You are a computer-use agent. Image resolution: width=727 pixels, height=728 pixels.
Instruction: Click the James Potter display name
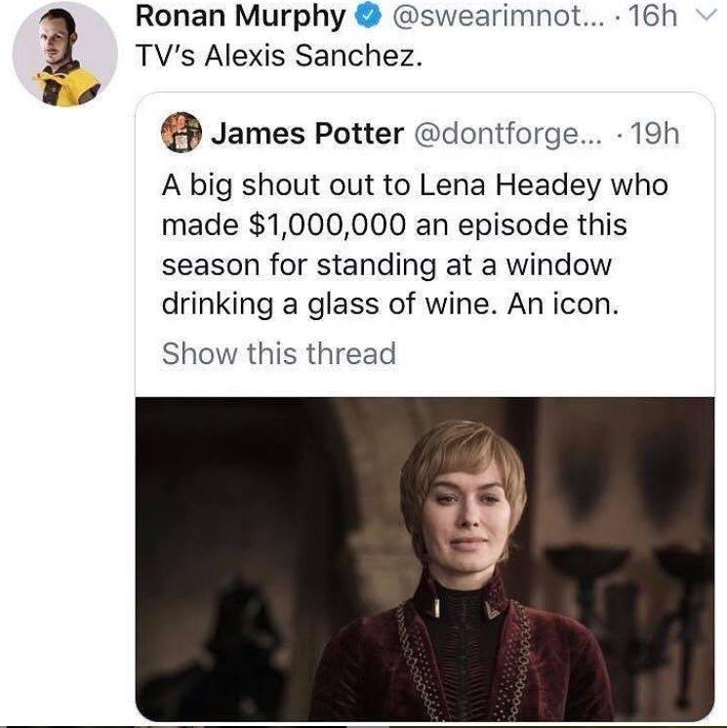[307, 134]
